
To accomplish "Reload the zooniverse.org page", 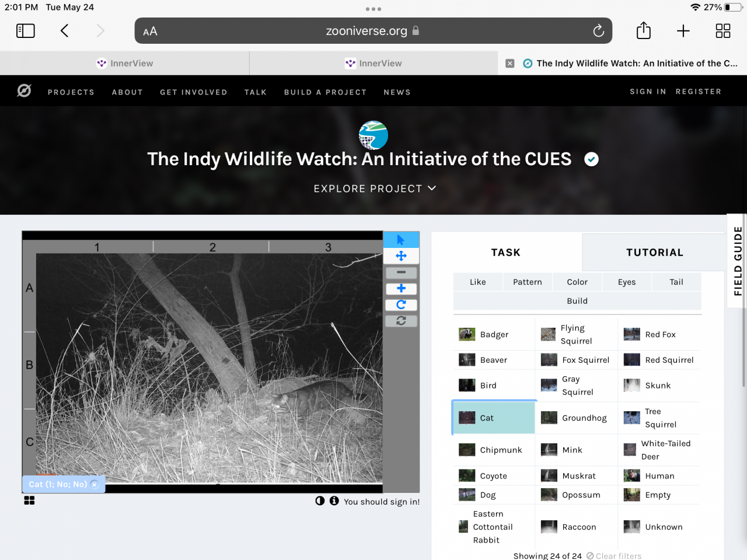I will [x=598, y=31].
